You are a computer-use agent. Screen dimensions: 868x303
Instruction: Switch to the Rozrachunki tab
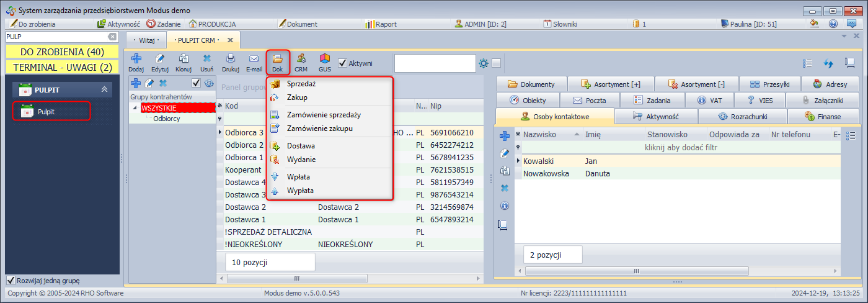tap(742, 116)
